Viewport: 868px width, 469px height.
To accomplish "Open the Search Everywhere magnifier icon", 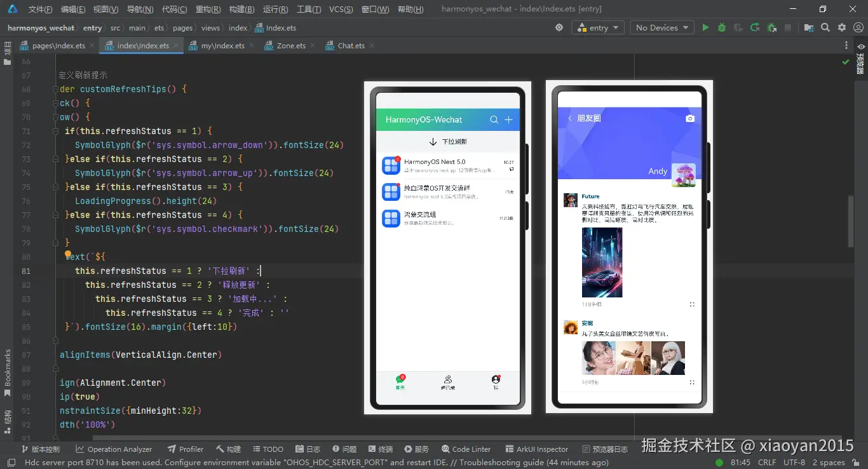I will click(825, 28).
